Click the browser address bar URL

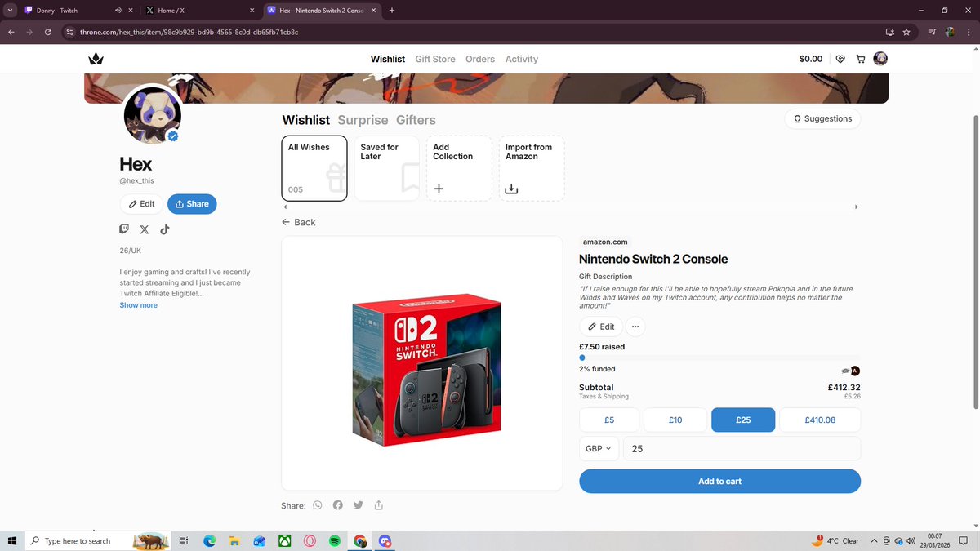tap(188, 32)
